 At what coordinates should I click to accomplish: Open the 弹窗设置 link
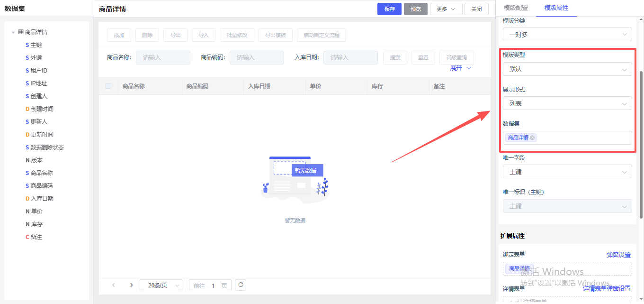618,255
